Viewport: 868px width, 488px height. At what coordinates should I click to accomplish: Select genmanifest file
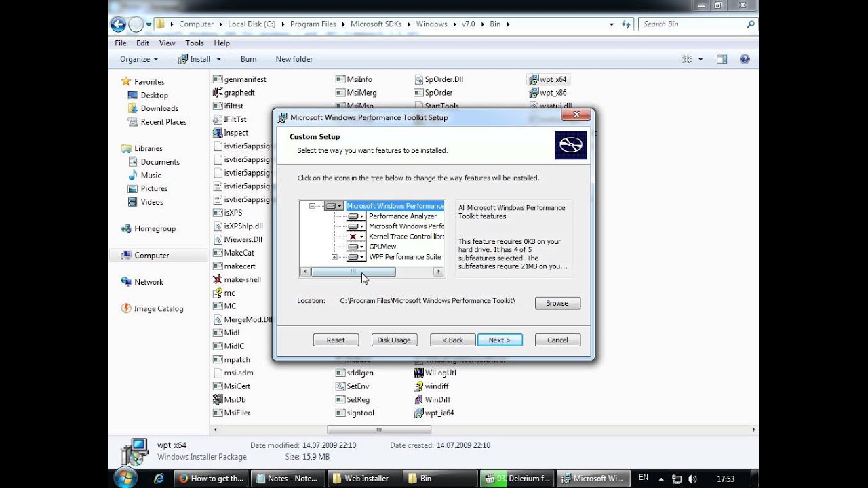point(239,79)
